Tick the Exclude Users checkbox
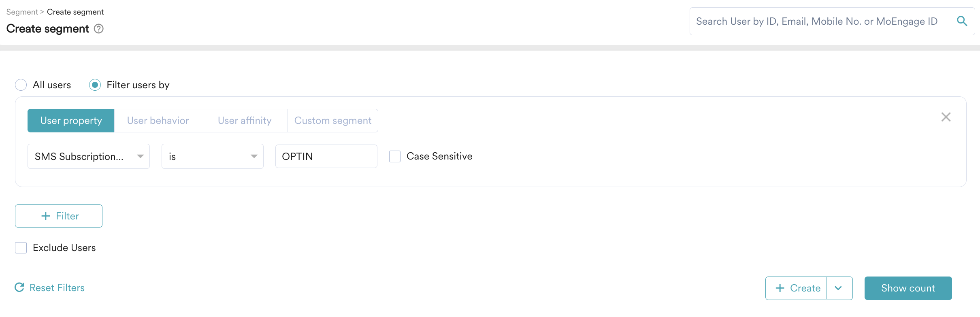Screen dimensions: 980x317 21,248
